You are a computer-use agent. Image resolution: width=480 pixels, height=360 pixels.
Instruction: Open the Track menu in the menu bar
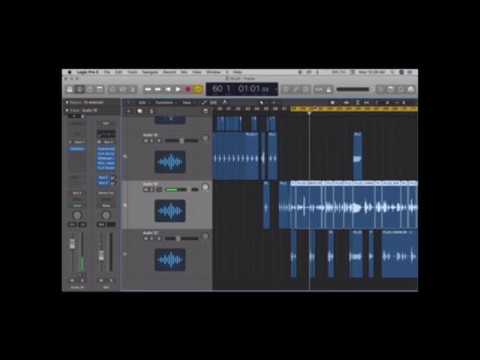[132, 72]
